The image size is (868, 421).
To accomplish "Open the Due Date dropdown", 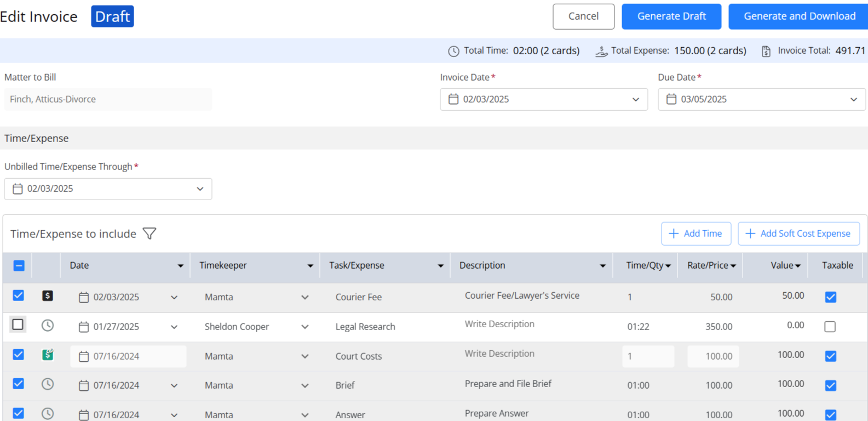I will pos(854,100).
